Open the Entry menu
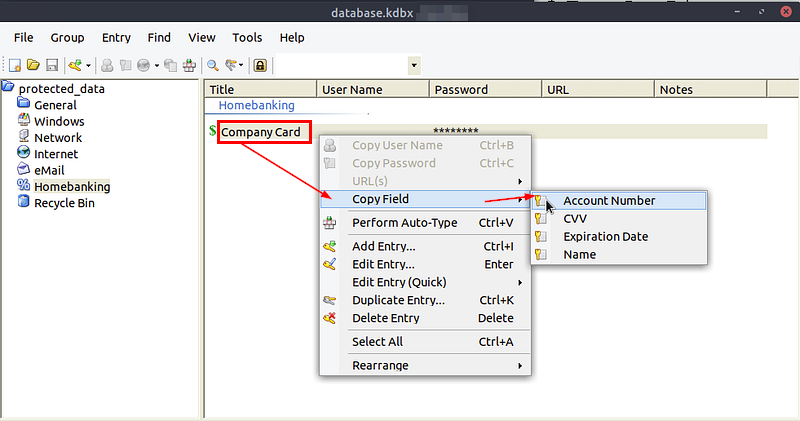The image size is (800, 421). (x=116, y=38)
